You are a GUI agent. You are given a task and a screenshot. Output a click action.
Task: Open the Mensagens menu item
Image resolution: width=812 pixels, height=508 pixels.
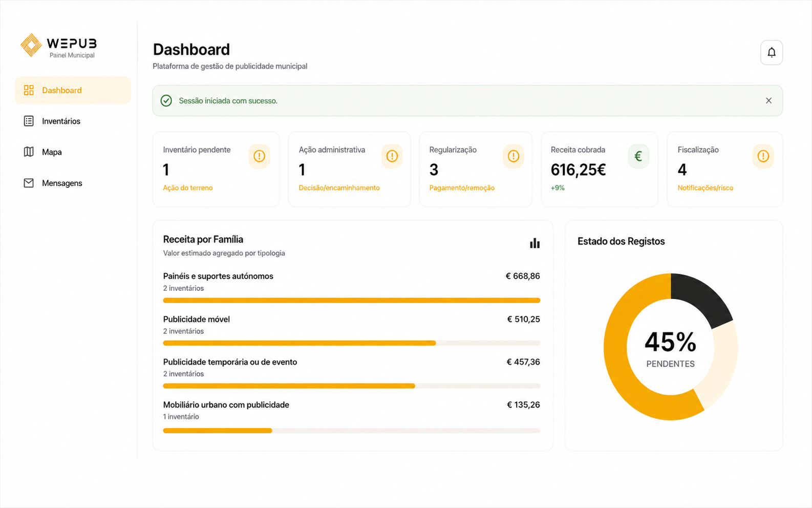tap(73, 183)
